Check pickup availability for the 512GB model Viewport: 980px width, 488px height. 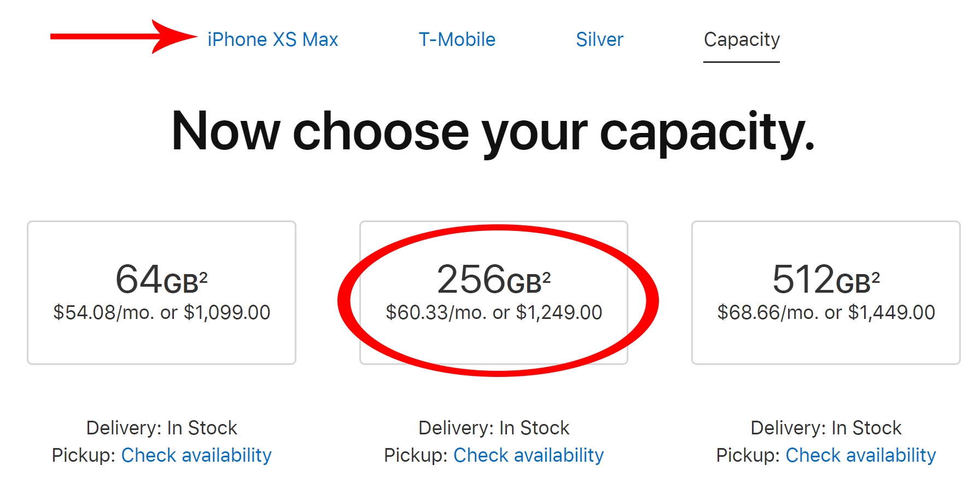point(861,455)
